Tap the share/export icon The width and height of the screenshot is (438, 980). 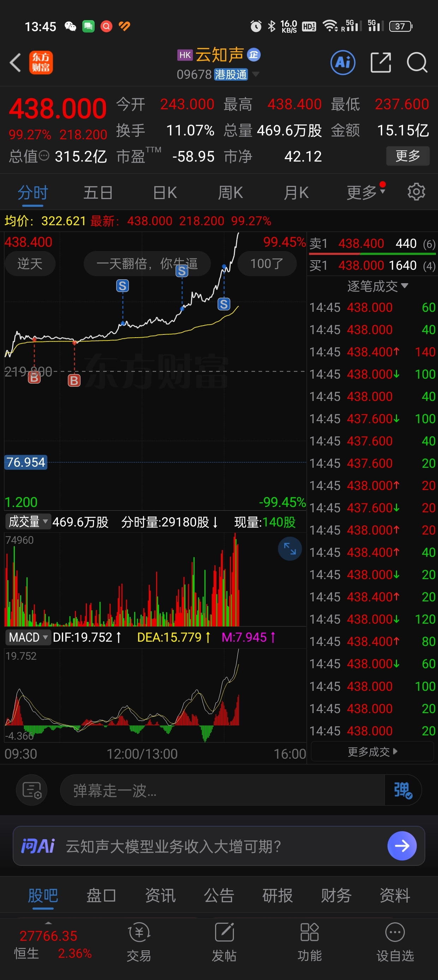(380, 62)
